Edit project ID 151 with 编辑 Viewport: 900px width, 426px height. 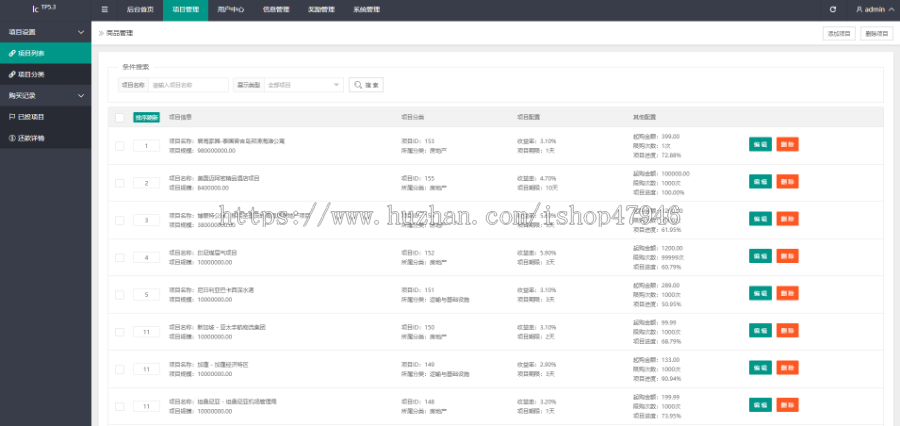tap(761, 293)
